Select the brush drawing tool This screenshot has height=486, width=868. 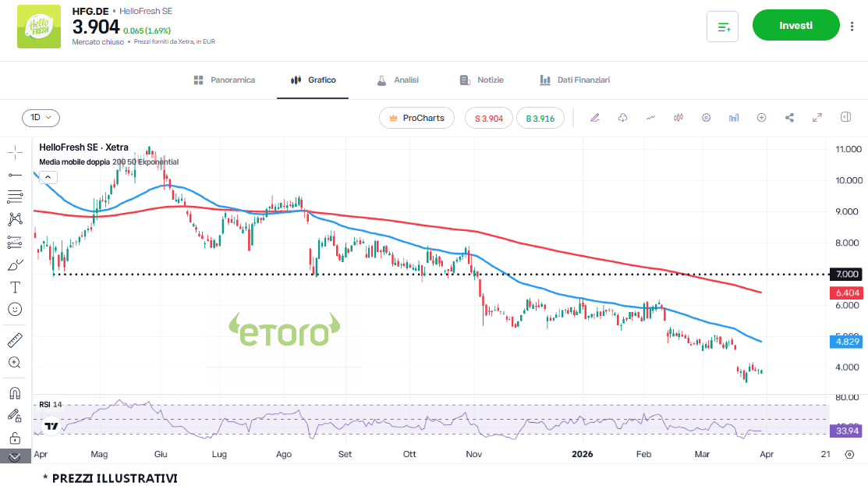point(15,264)
